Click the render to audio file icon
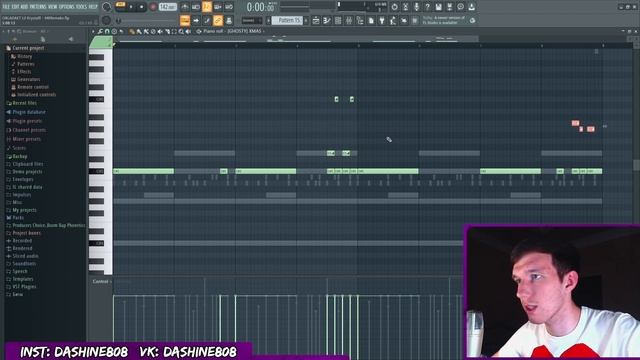 [x=449, y=7]
